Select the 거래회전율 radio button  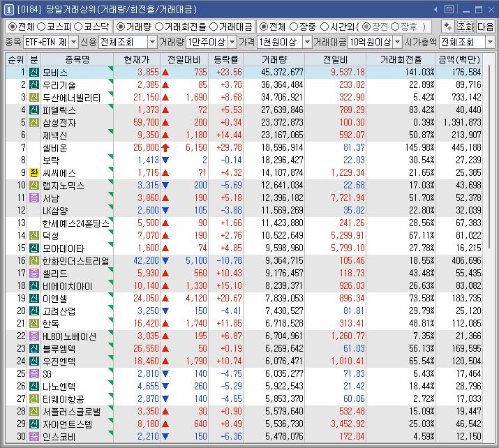point(159,27)
